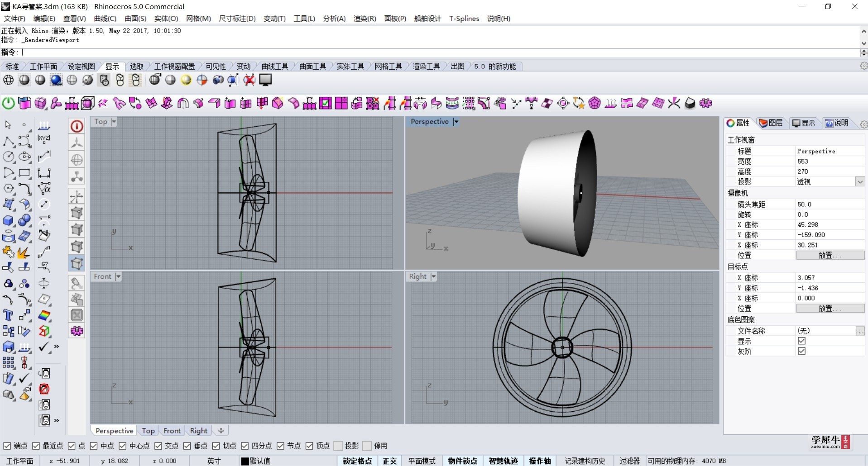Viewport: 868px width, 466px height.
Task: Click the yellow spotlight sphere icon
Action: (x=186, y=80)
